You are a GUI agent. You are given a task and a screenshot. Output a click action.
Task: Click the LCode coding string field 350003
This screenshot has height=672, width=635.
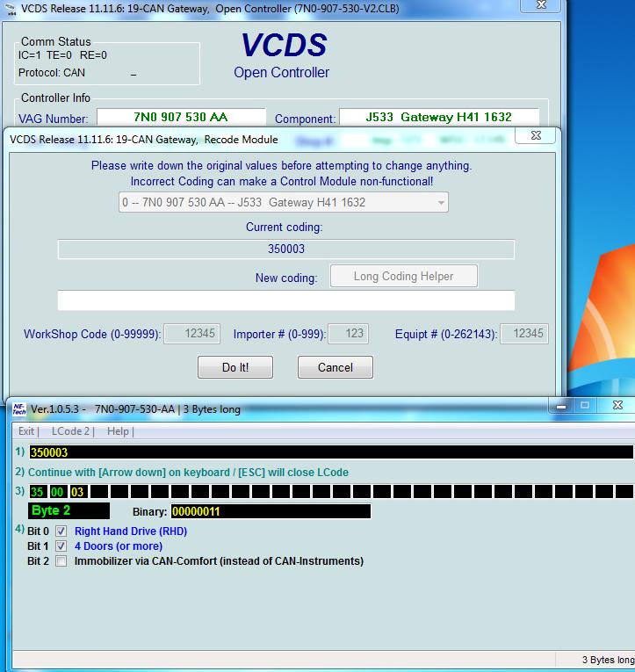(x=331, y=452)
